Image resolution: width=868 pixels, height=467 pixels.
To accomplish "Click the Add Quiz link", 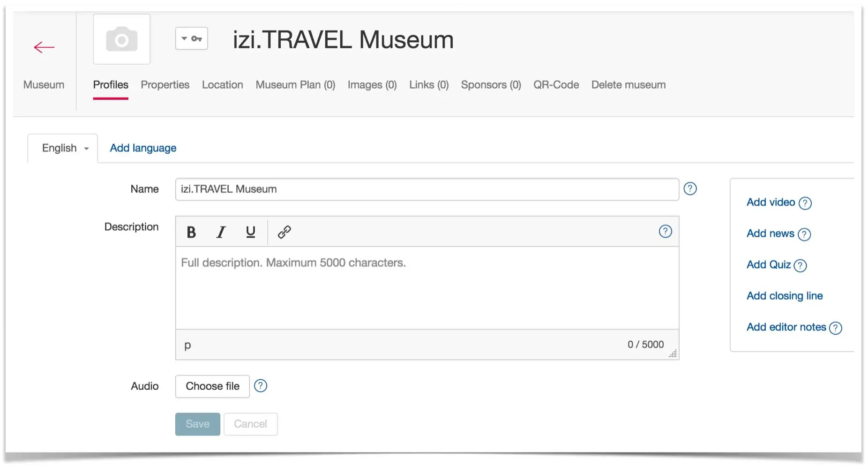I will tap(769, 264).
